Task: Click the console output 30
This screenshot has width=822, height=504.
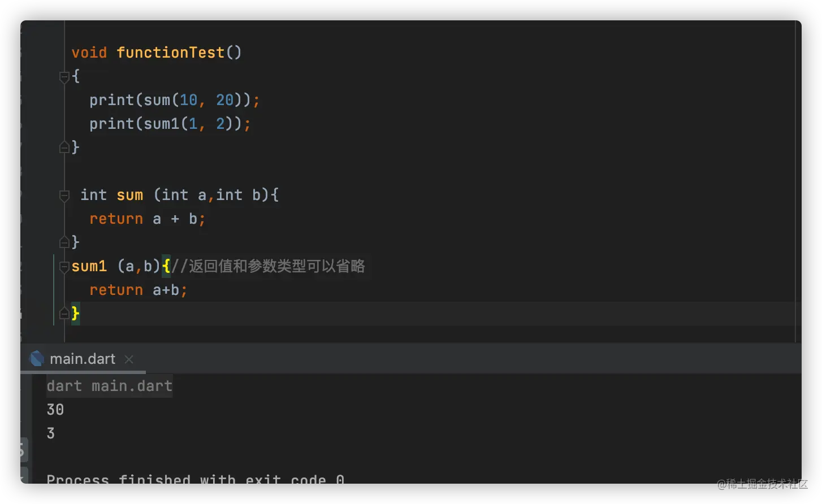Action: click(x=55, y=410)
